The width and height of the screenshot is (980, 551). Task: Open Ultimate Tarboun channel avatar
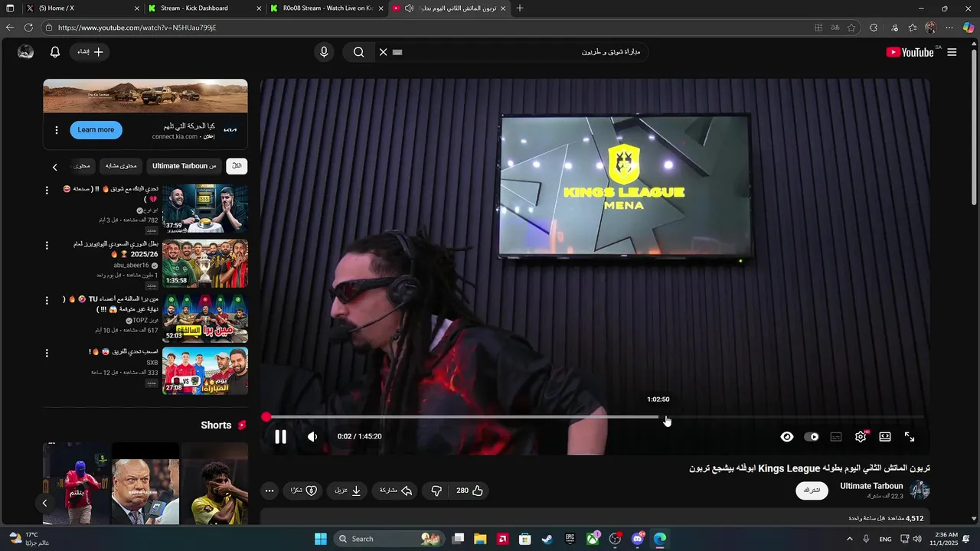(920, 491)
